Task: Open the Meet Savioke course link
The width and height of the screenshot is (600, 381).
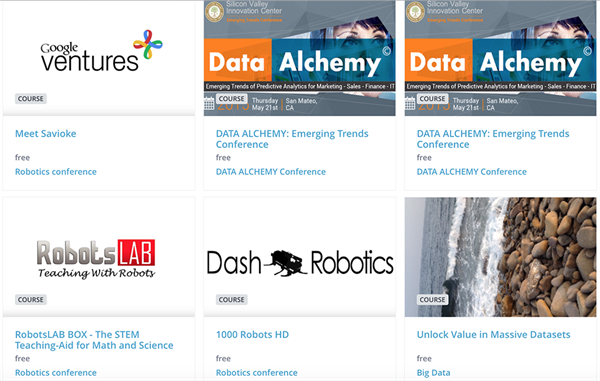Action: coord(46,134)
